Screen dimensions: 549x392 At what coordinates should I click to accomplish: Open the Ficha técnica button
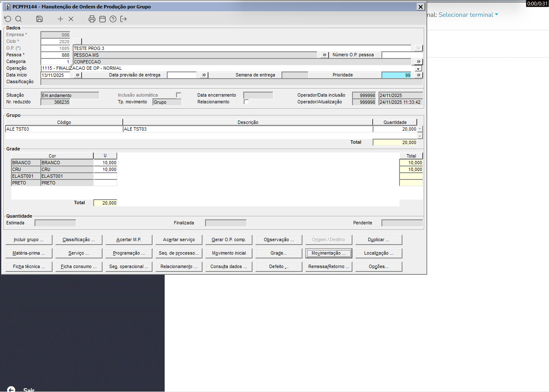coord(29,266)
